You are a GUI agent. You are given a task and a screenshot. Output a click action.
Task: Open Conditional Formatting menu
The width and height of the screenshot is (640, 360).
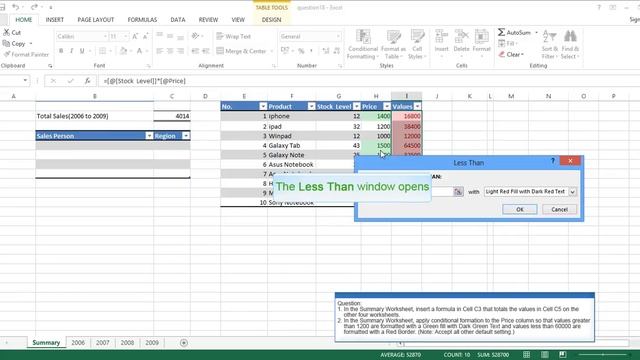(x=363, y=44)
